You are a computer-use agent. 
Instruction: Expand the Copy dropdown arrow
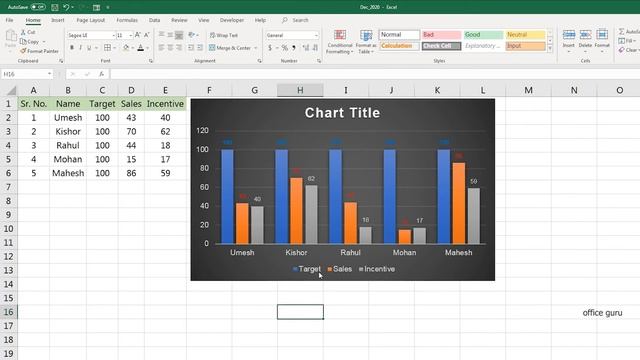(44, 42)
